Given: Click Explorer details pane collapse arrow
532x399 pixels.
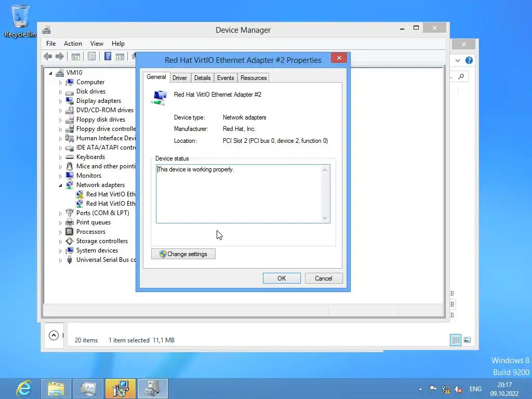Looking at the screenshot, I should [54, 335].
